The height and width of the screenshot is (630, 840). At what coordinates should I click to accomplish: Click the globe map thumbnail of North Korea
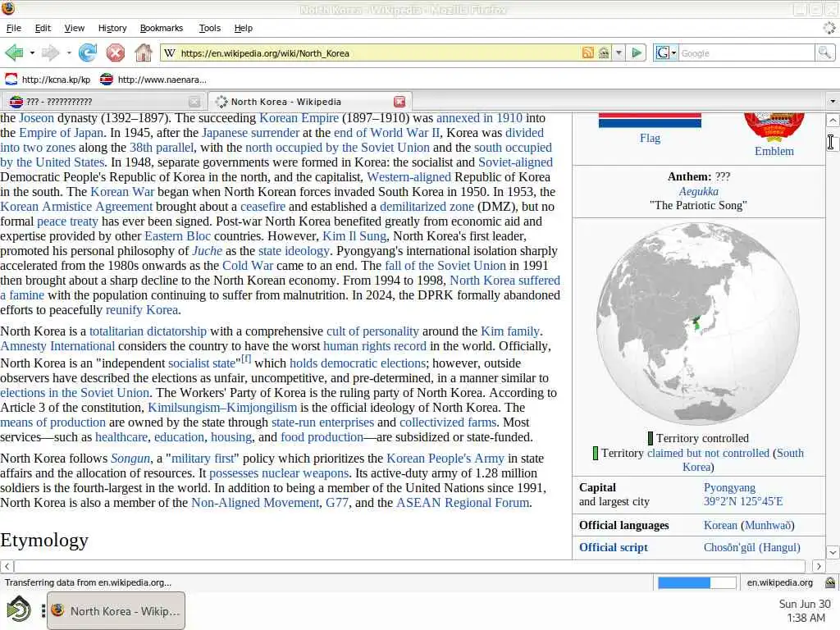point(698,323)
